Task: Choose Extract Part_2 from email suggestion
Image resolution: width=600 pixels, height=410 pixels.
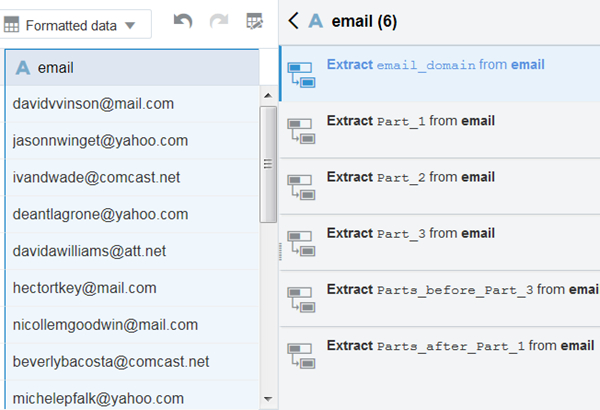Action: [410, 177]
